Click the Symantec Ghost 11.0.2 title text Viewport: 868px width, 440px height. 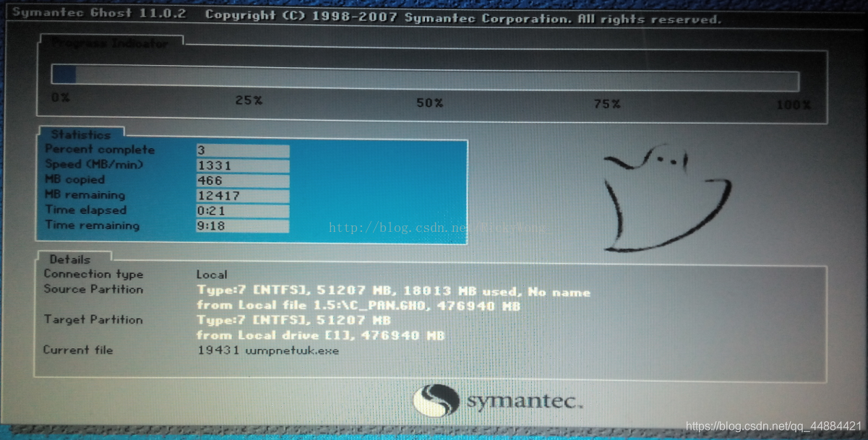click(x=100, y=13)
